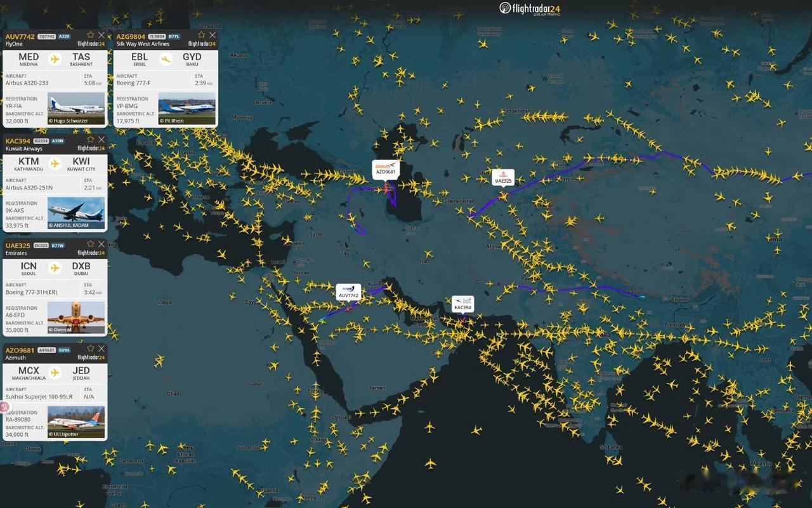
Task: Close the AUV7742 FlyOne flight card
Action: 101,35
